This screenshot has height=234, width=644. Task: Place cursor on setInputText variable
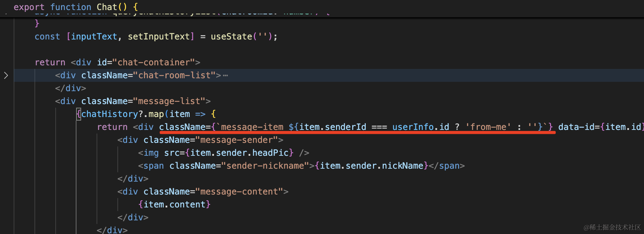(x=159, y=37)
